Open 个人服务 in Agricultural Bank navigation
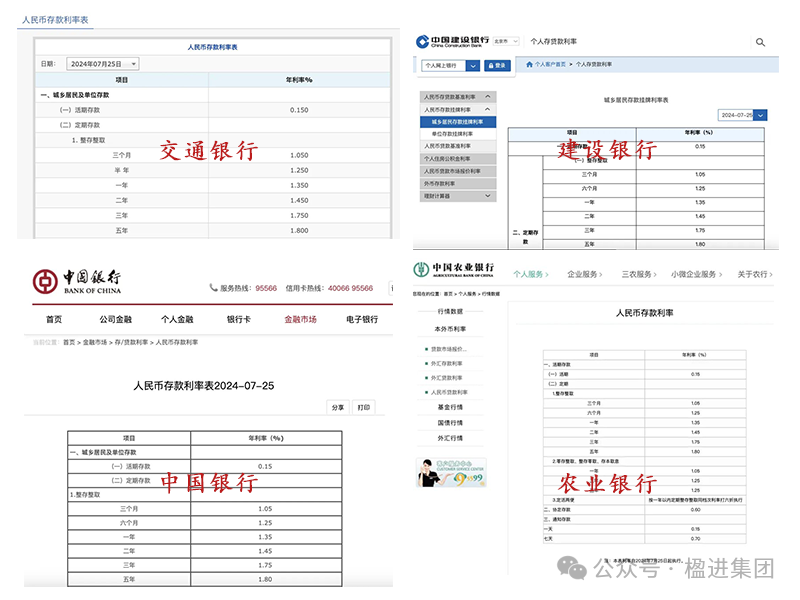Viewport: 800px width, 600px height. (531, 274)
